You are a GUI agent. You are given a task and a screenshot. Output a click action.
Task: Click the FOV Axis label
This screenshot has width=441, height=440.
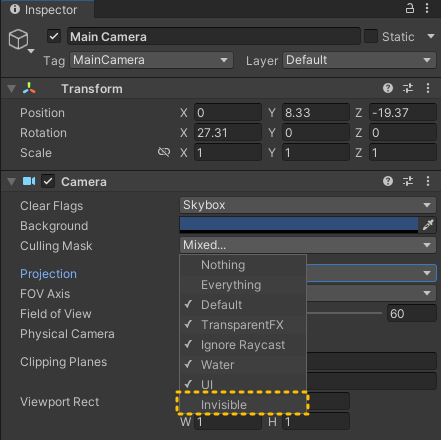[x=45, y=294]
